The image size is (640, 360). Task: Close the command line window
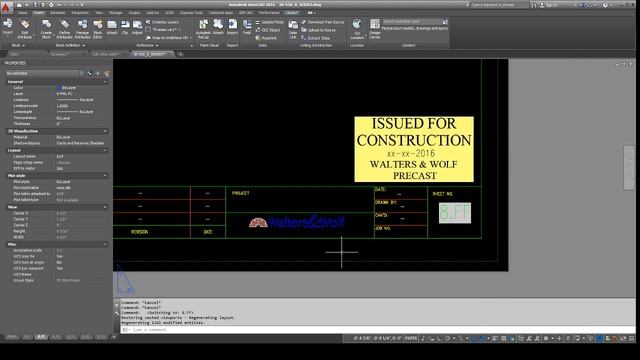(x=117, y=305)
